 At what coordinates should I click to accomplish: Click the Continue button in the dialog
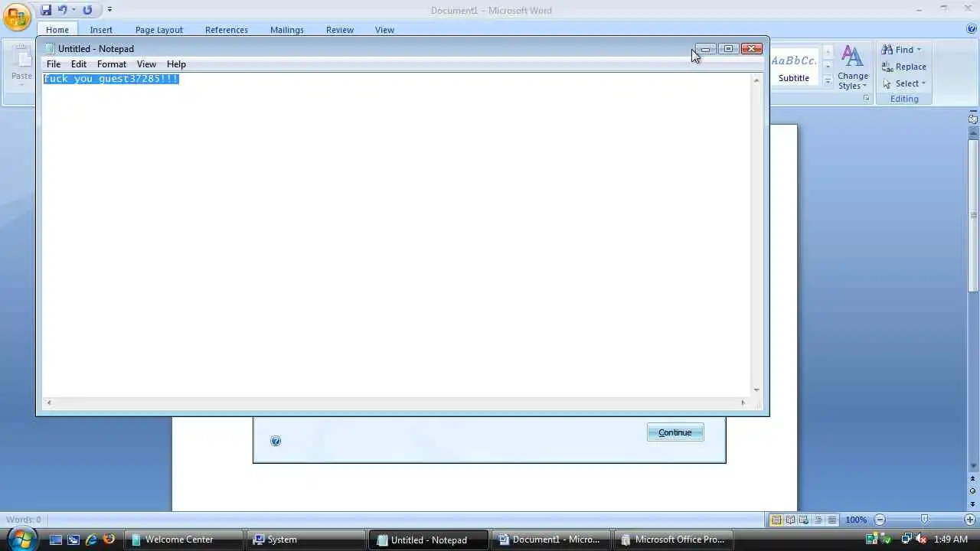[x=675, y=432]
